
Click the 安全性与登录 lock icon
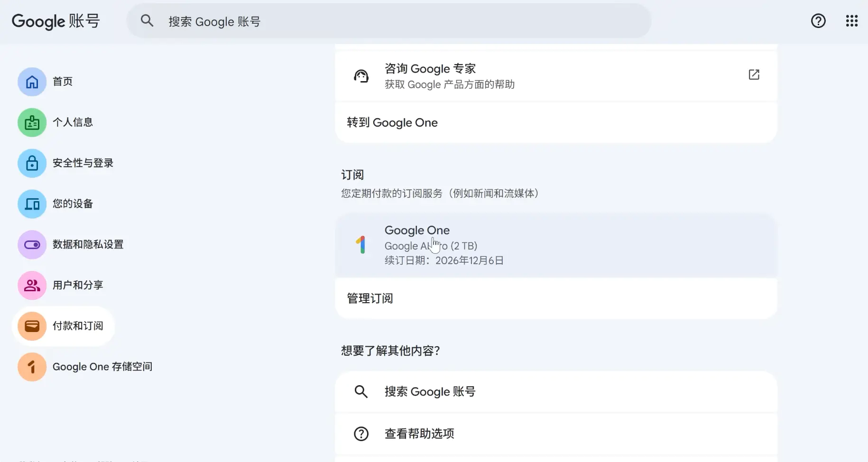tap(32, 163)
